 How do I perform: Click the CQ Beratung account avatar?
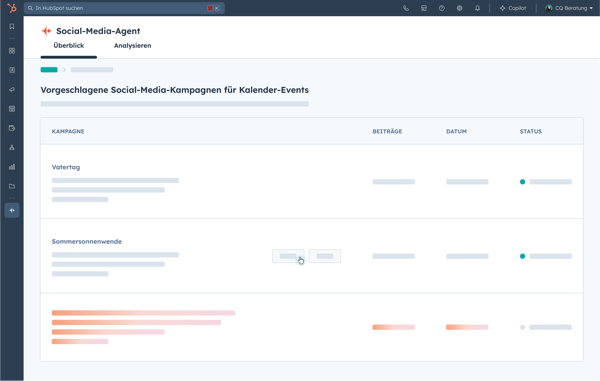[x=548, y=8]
